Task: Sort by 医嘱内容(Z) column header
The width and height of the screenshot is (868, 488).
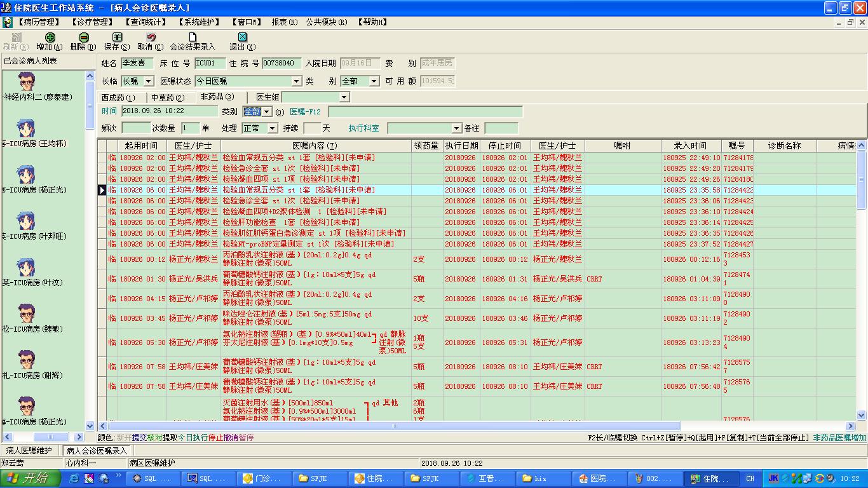Action: click(x=316, y=146)
